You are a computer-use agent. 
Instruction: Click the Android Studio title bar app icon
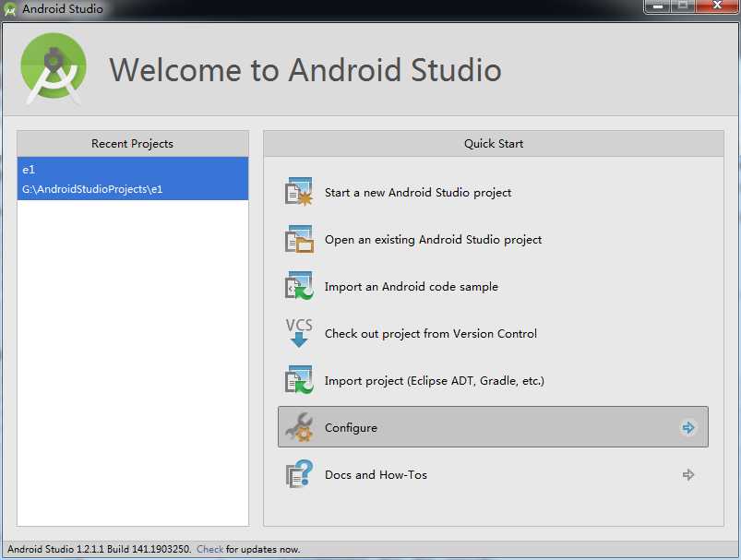(9, 9)
